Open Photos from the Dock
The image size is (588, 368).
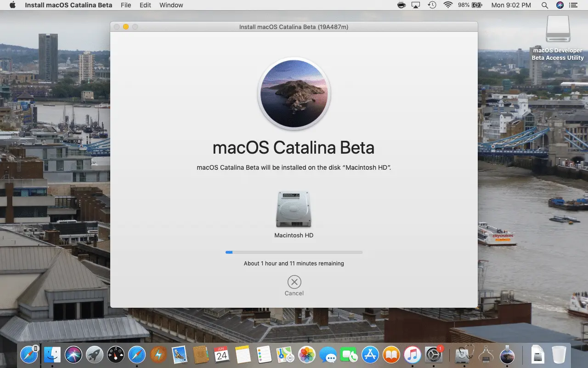pos(307,354)
